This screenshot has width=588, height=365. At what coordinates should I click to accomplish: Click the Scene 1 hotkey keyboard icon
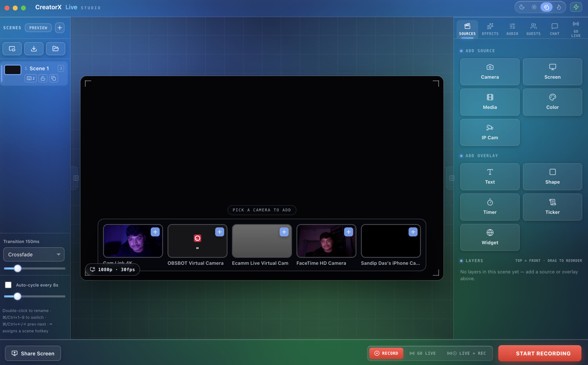coord(31,78)
